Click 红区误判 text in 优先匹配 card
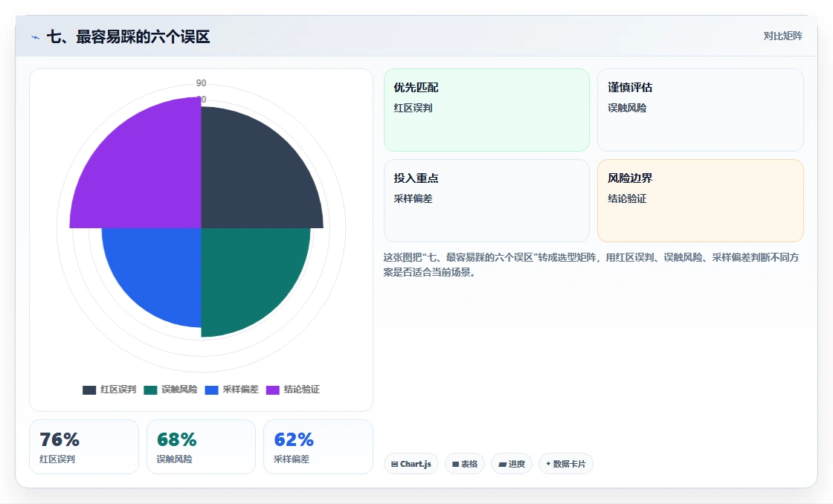 (x=413, y=108)
